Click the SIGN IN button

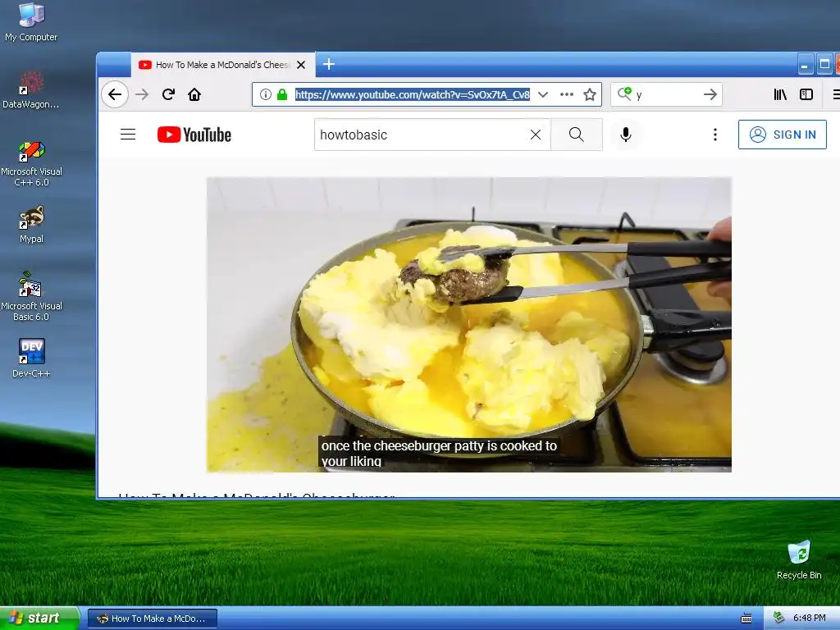(782, 135)
